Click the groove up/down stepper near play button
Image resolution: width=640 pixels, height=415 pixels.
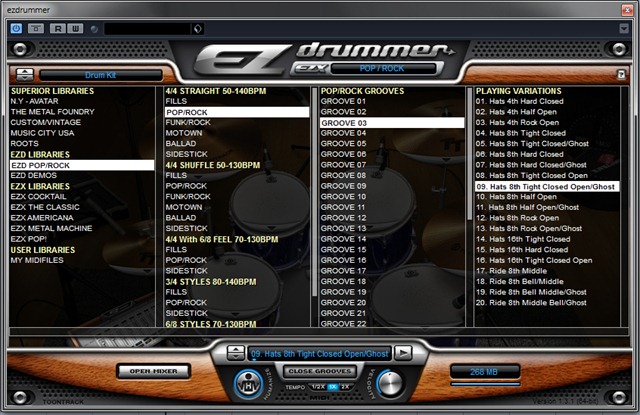click(236, 353)
